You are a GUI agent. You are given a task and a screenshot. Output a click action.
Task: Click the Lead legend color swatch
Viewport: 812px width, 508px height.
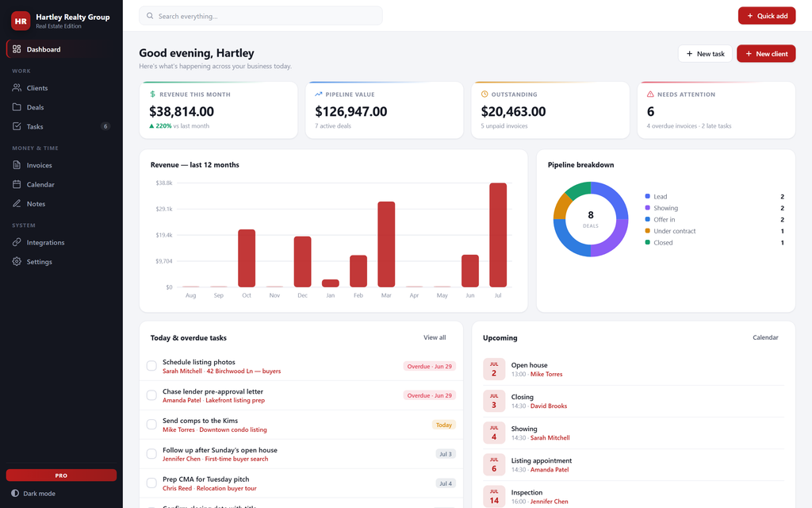click(x=647, y=196)
